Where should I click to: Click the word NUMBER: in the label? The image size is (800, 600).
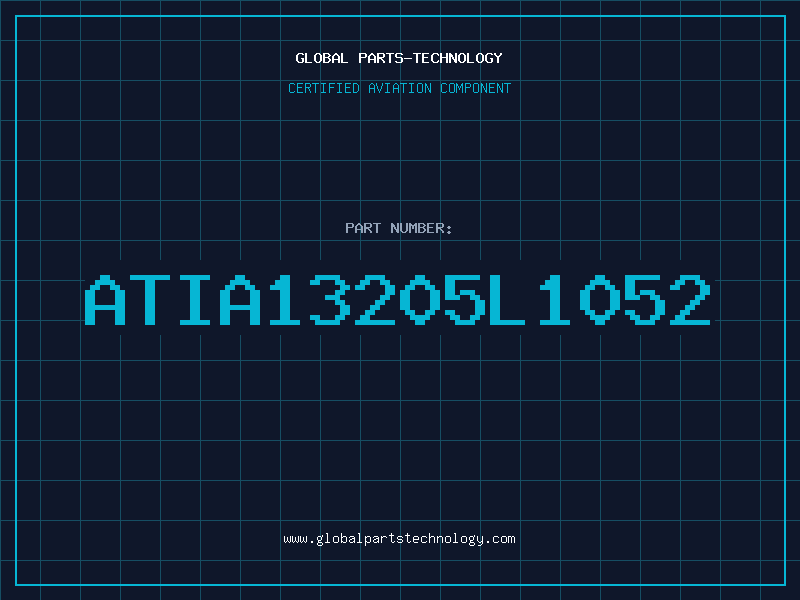click(x=421, y=228)
